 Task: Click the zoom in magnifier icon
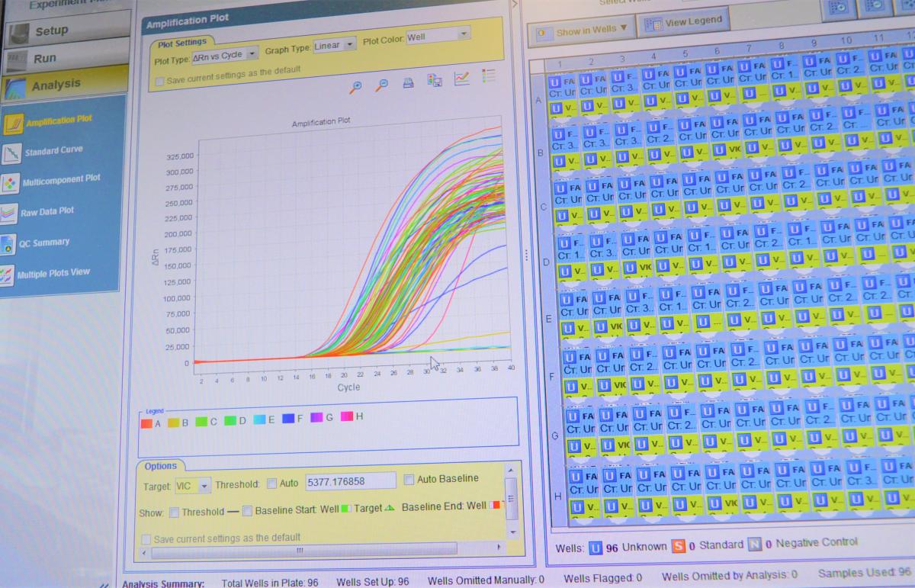click(x=355, y=86)
